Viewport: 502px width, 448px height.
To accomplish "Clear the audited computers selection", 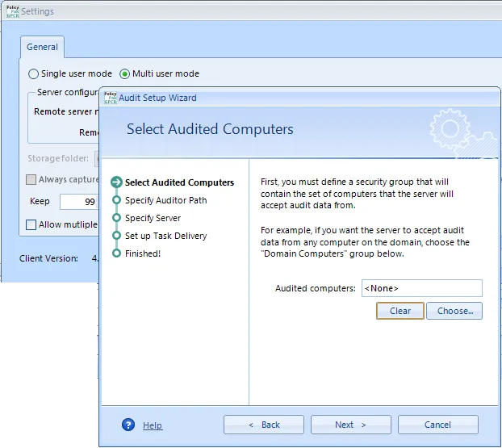I will tap(400, 311).
